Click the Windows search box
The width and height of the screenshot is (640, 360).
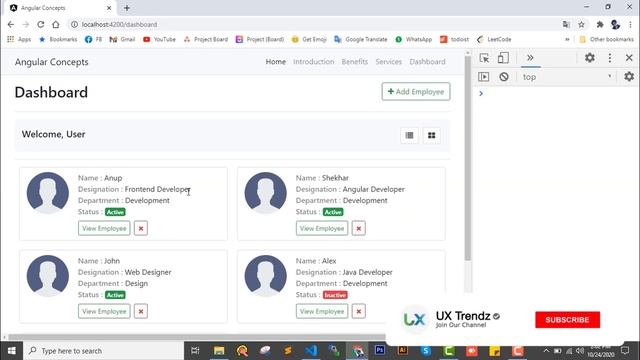104,351
